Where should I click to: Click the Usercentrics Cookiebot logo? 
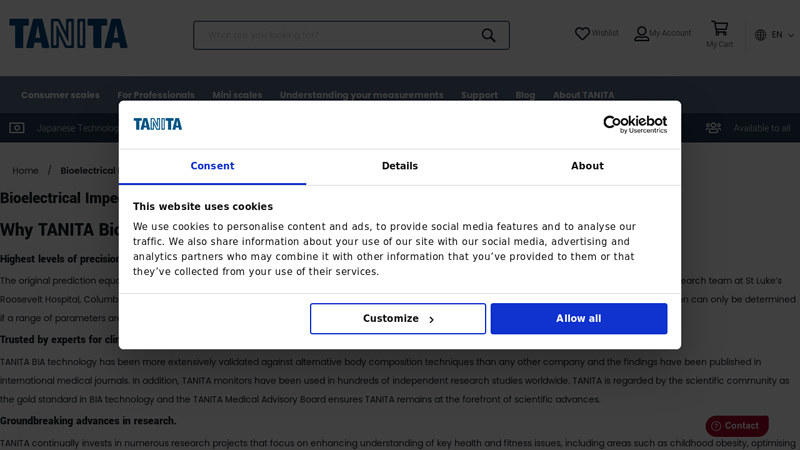point(634,124)
